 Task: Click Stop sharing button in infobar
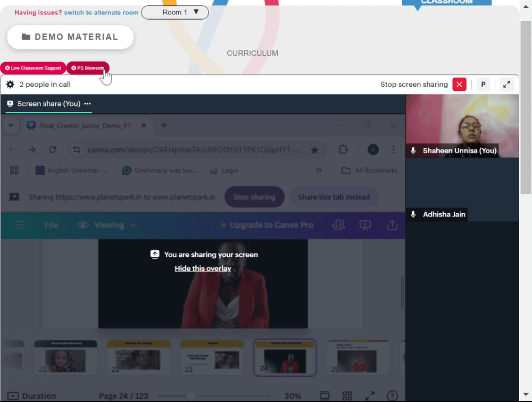tap(254, 197)
